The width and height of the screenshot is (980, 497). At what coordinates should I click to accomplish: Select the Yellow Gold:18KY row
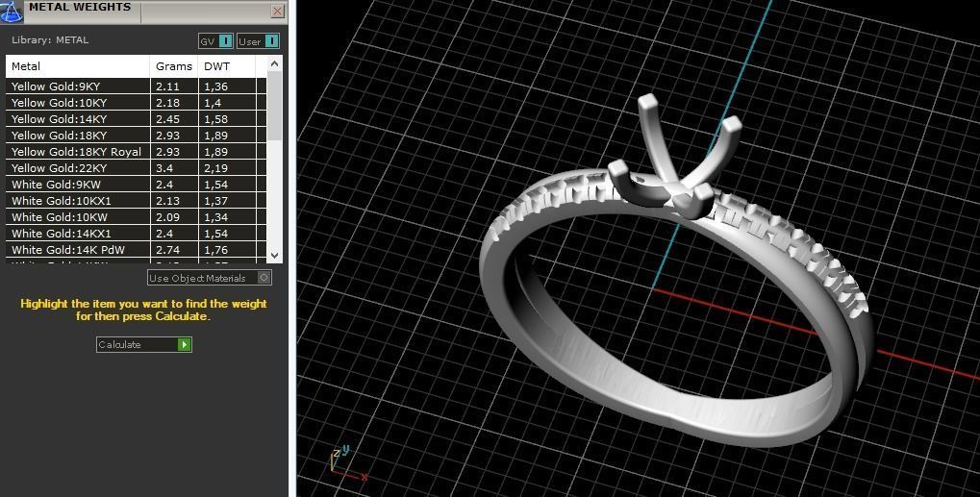[x=137, y=135]
